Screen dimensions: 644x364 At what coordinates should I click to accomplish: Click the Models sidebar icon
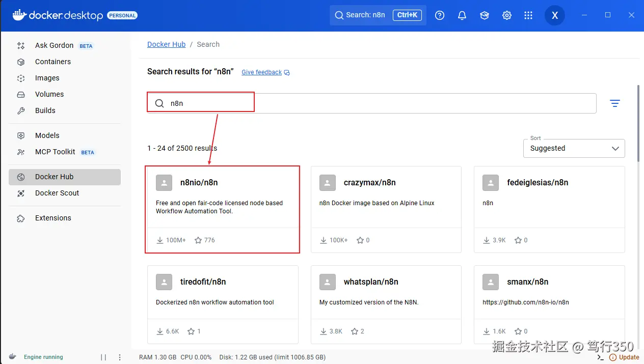point(21,136)
